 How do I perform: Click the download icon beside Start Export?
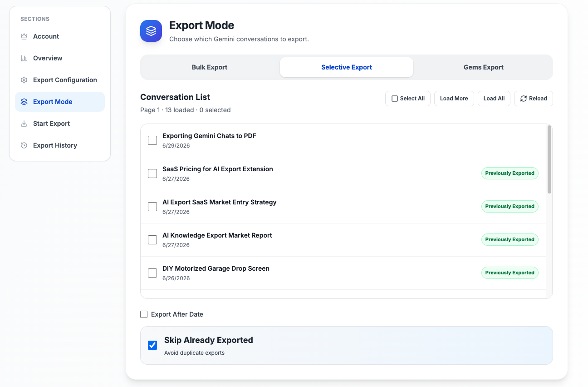[24, 124]
